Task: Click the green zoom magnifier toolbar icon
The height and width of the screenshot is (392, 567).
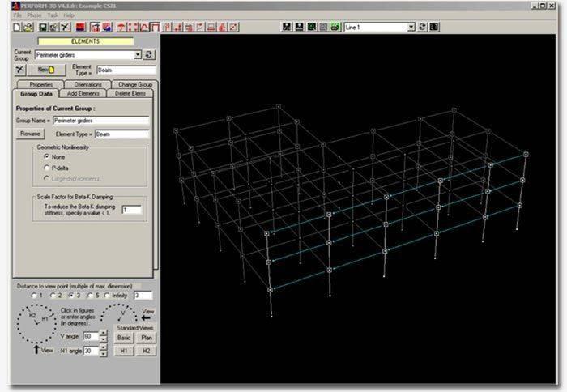Action: click(x=311, y=27)
